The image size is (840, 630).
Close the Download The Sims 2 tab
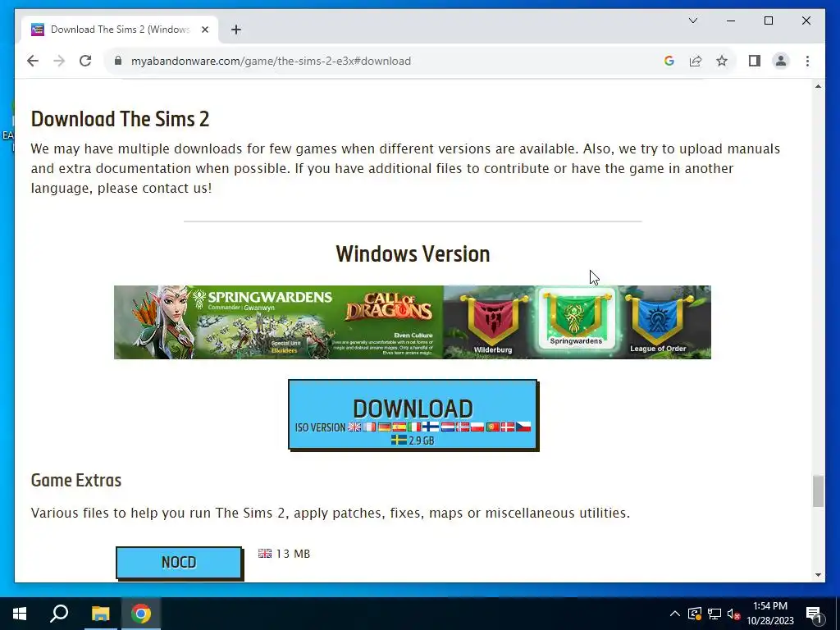204,30
